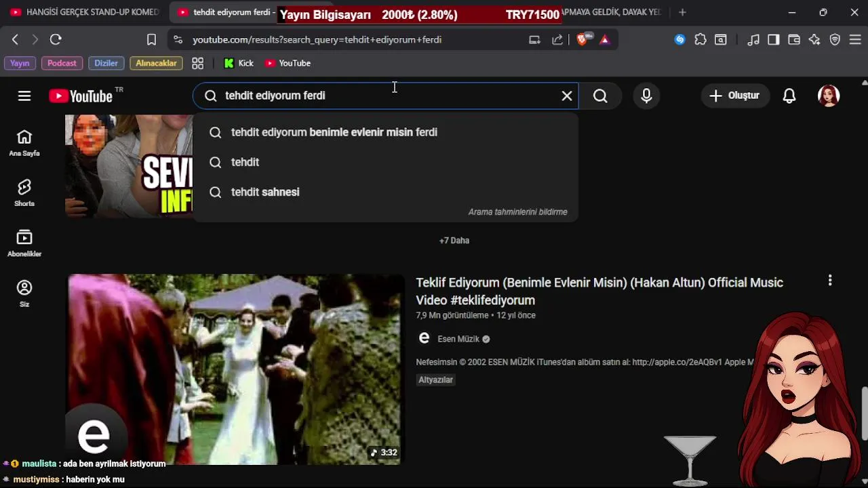
Task: Click 'Arama tahminlerini bildirme' link
Action: [517, 212]
